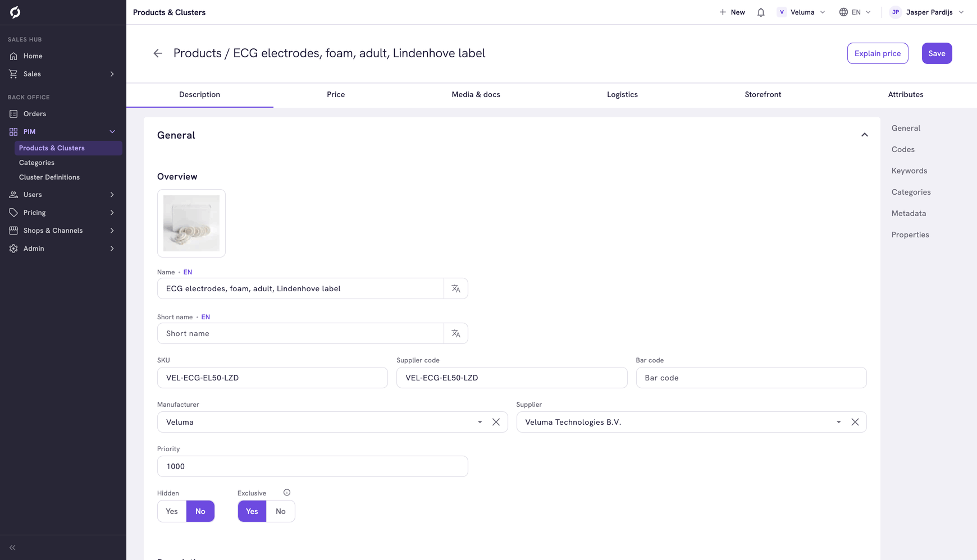Open the notifications bell
977x560 pixels.
[761, 12]
